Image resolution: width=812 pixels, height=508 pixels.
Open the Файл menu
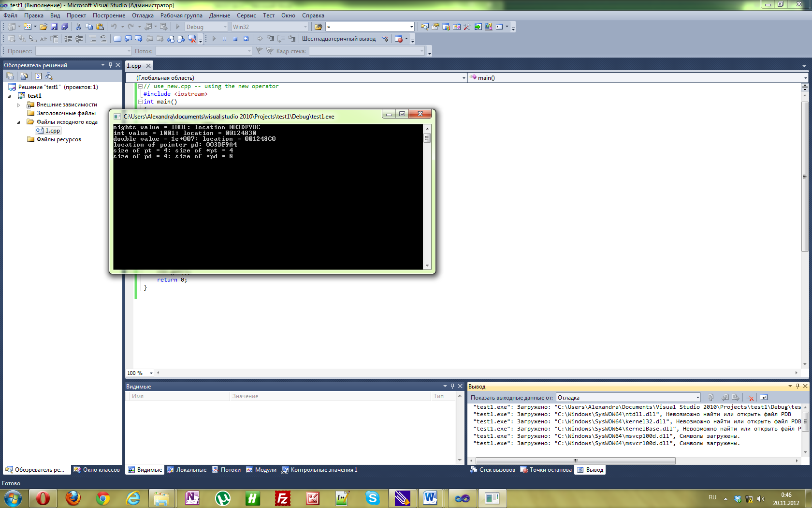(x=10, y=15)
